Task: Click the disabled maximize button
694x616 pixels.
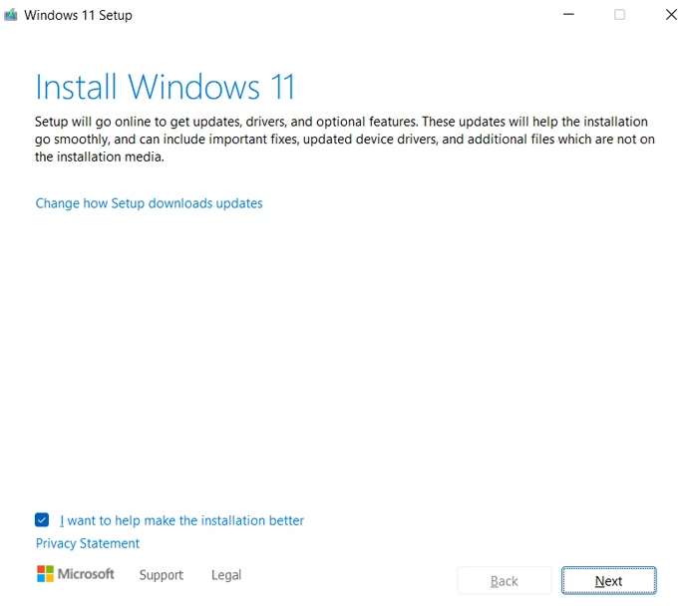Action: pyautogui.click(x=619, y=15)
